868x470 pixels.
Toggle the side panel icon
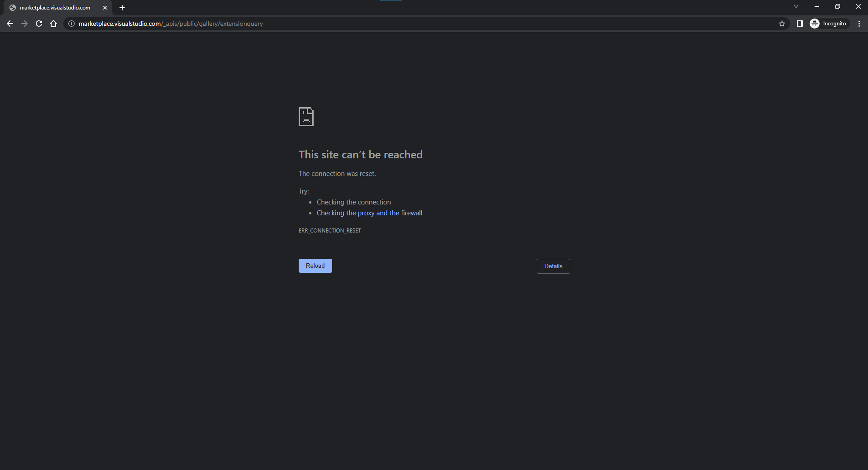tap(800, 24)
